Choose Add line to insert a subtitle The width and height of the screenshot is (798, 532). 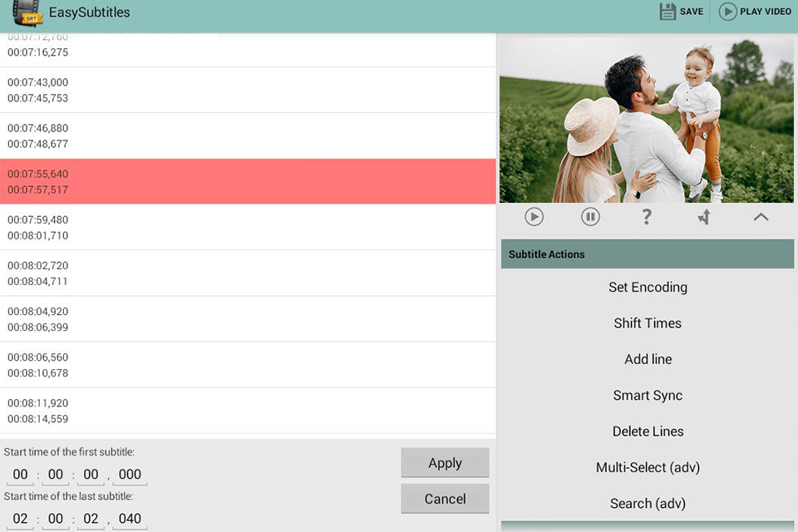[x=648, y=358]
